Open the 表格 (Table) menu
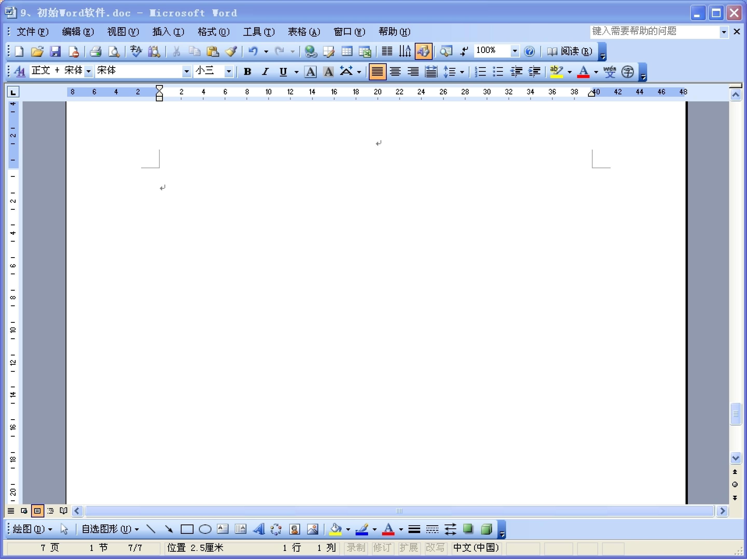 304,32
